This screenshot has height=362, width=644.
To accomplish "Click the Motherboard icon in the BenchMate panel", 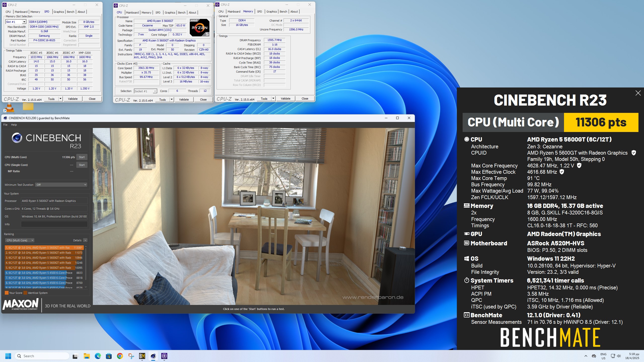I will point(467,243).
